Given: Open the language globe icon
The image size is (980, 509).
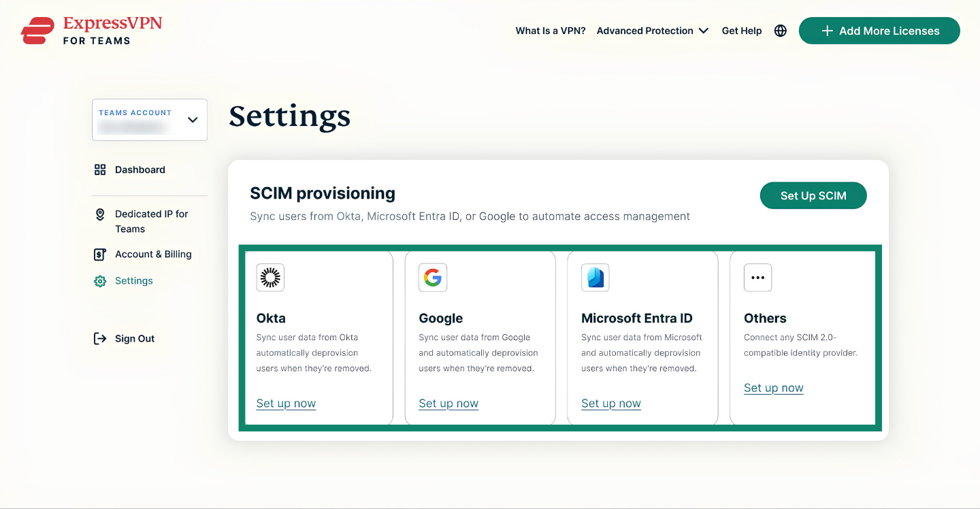Looking at the screenshot, I should (781, 31).
